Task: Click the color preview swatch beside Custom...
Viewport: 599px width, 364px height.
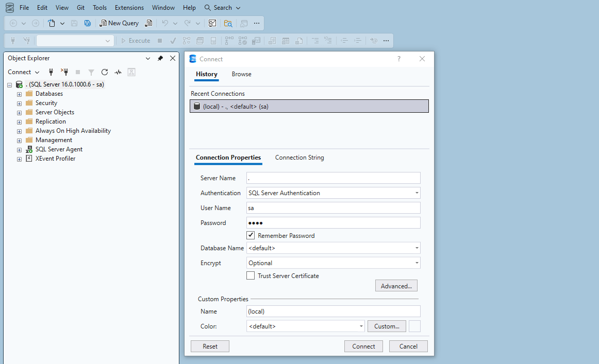Action: [414, 326]
